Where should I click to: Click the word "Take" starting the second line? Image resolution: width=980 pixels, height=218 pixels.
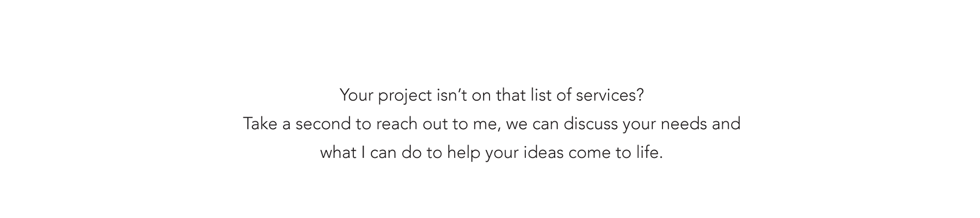(260, 124)
